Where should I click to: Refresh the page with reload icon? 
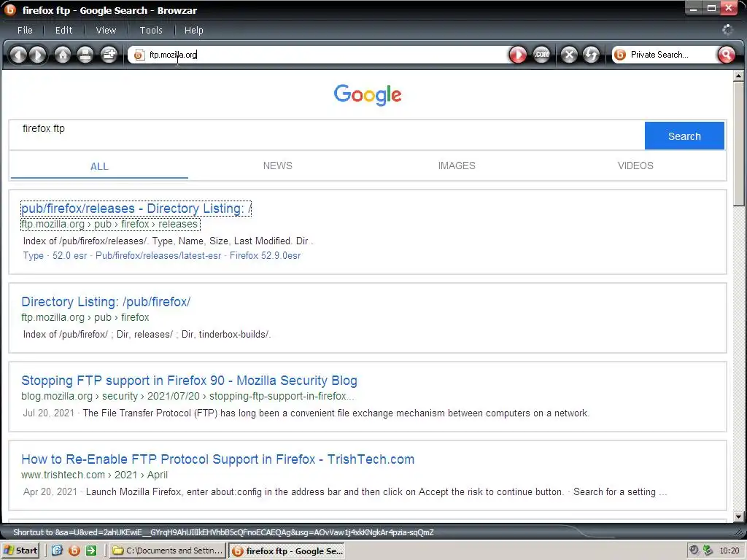click(x=591, y=55)
